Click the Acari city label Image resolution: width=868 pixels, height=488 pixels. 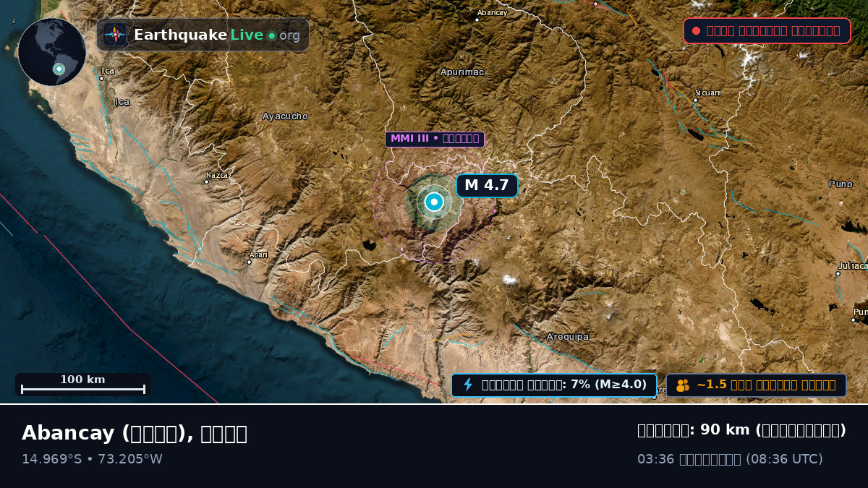click(x=258, y=254)
